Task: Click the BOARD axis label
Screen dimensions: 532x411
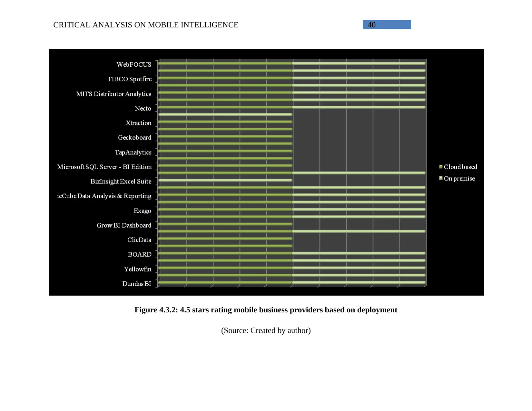Action: [140, 254]
